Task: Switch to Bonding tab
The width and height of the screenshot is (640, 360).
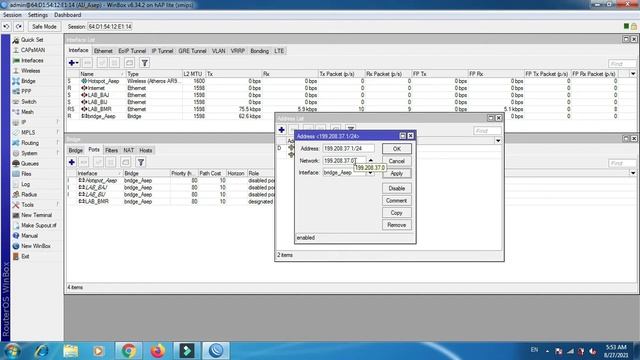Action: [x=260, y=51]
